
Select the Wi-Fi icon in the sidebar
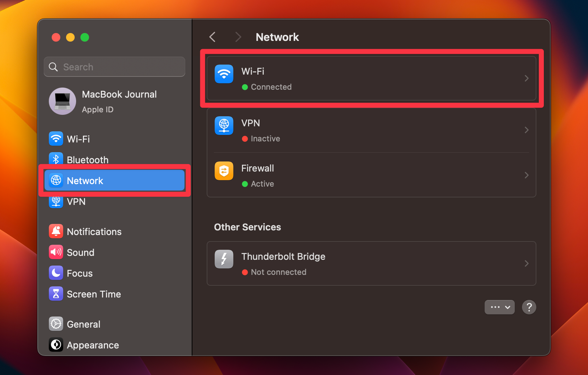pos(56,139)
